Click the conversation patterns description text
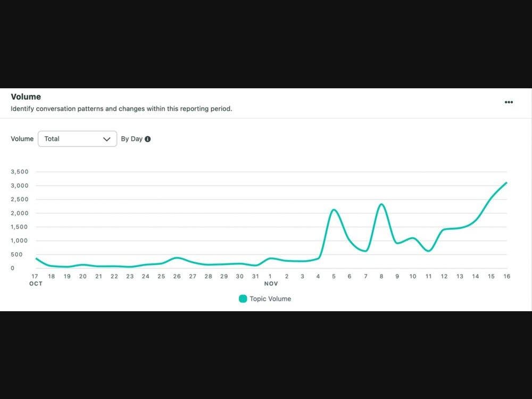 [121, 109]
